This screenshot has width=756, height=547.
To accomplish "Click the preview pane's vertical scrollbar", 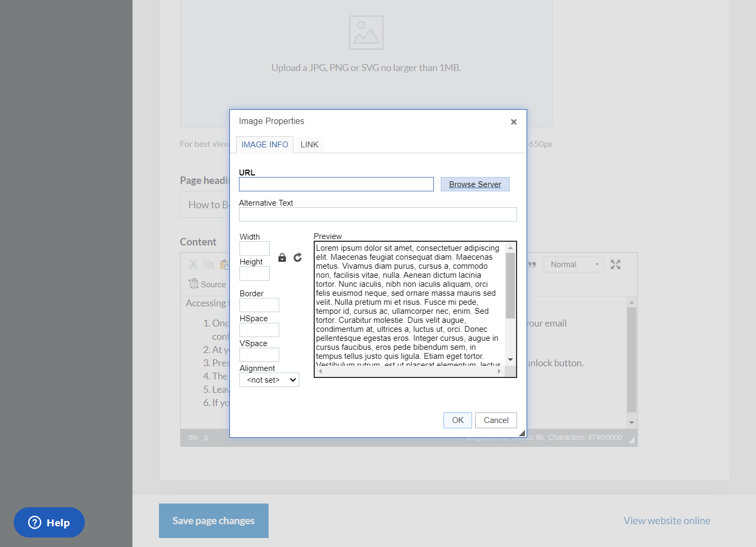I will click(x=510, y=286).
